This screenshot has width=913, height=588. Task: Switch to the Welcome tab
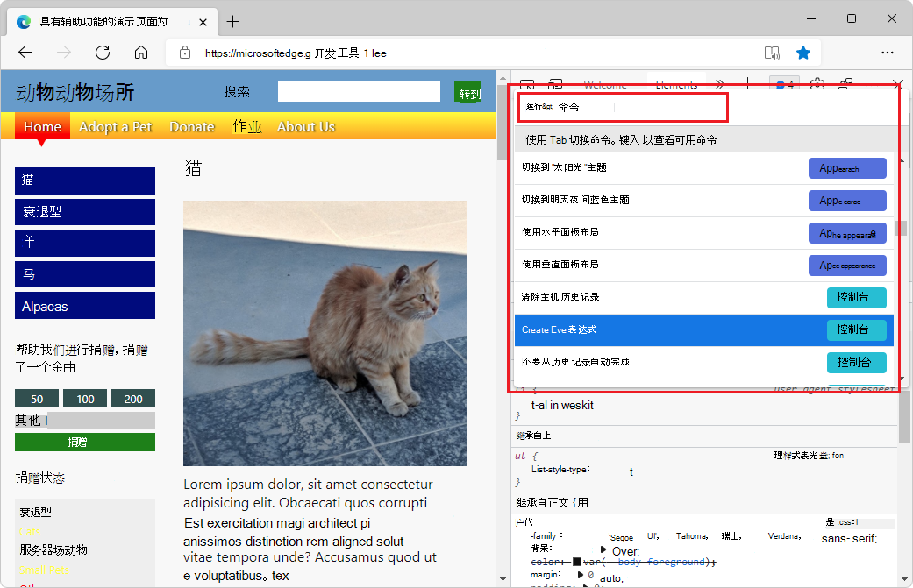coord(605,84)
